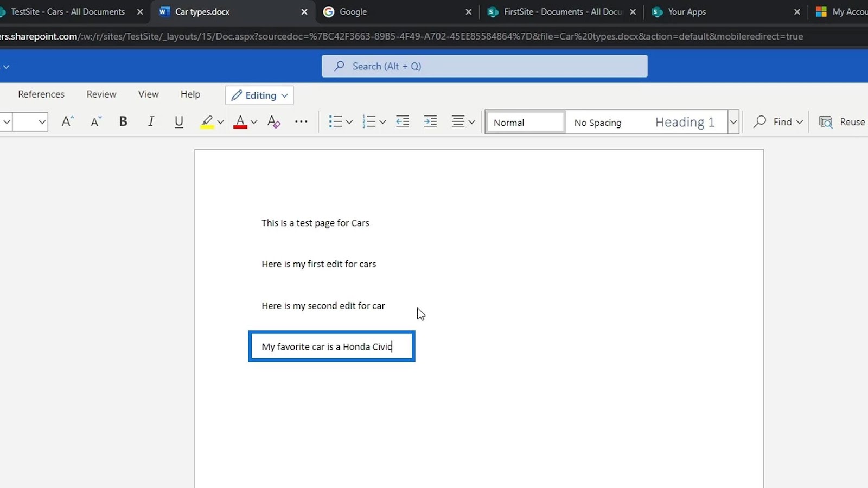Image resolution: width=868 pixels, height=488 pixels.
Task: Open the Review ribbon tab
Action: point(101,94)
